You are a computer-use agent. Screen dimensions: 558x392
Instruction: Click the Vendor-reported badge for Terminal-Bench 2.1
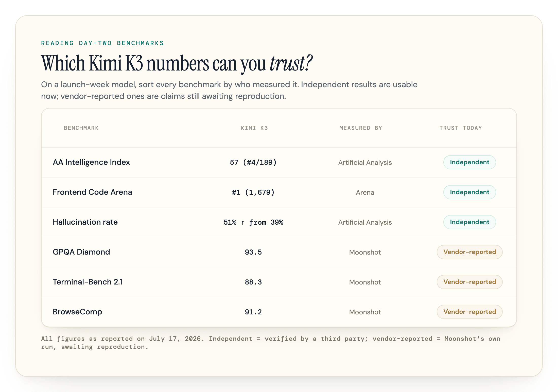(469, 282)
